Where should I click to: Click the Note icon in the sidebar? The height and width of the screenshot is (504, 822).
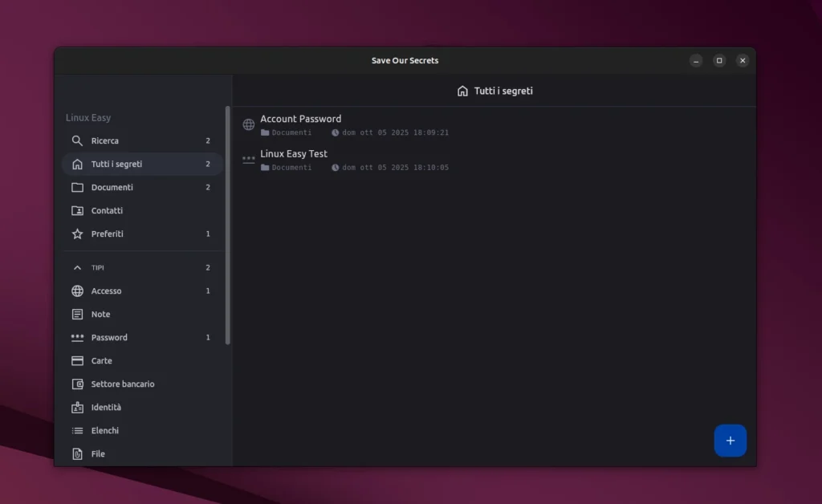78,314
